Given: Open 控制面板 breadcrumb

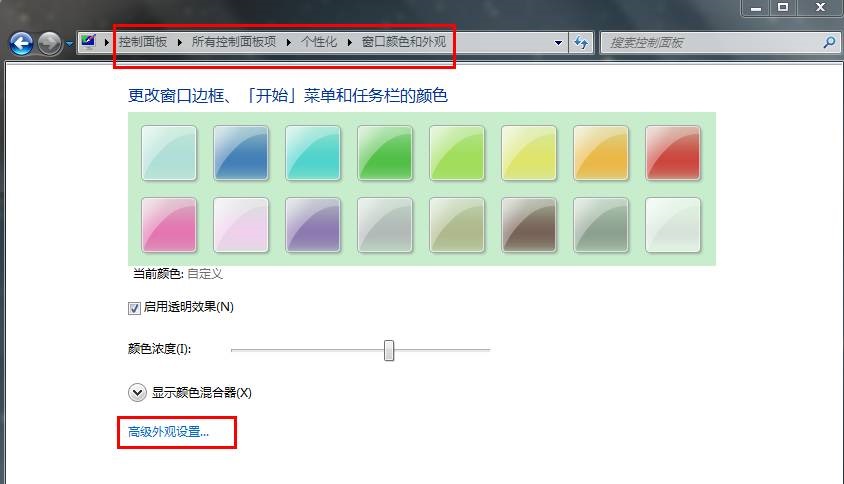Looking at the screenshot, I should pyautogui.click(x=143, y=42).
